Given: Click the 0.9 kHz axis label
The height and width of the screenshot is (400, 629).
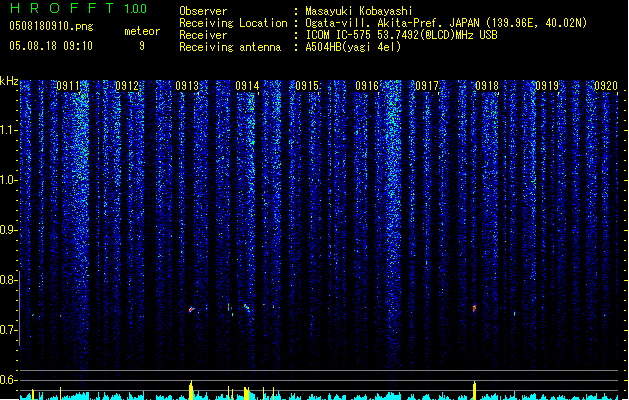Looking at the screenshot, I should pyautogui.click(x=9, y=230).
